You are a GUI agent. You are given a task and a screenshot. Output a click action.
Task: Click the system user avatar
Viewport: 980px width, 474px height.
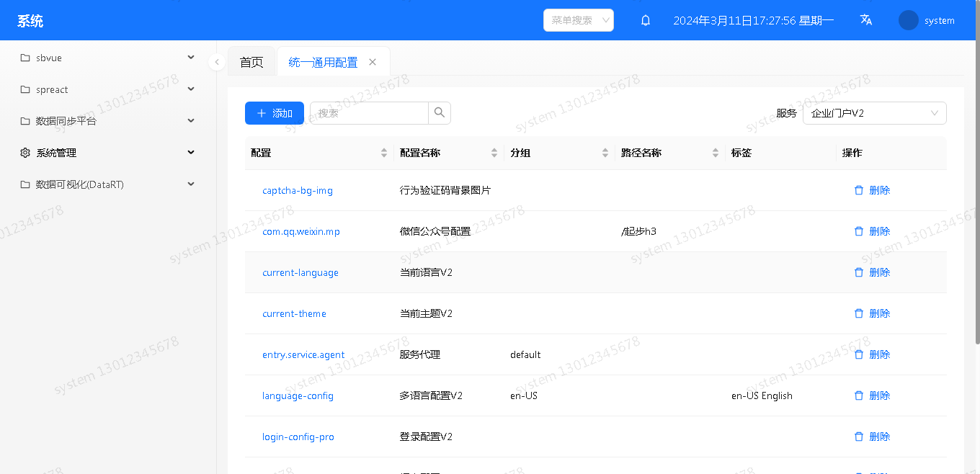[x=908, y=20]
